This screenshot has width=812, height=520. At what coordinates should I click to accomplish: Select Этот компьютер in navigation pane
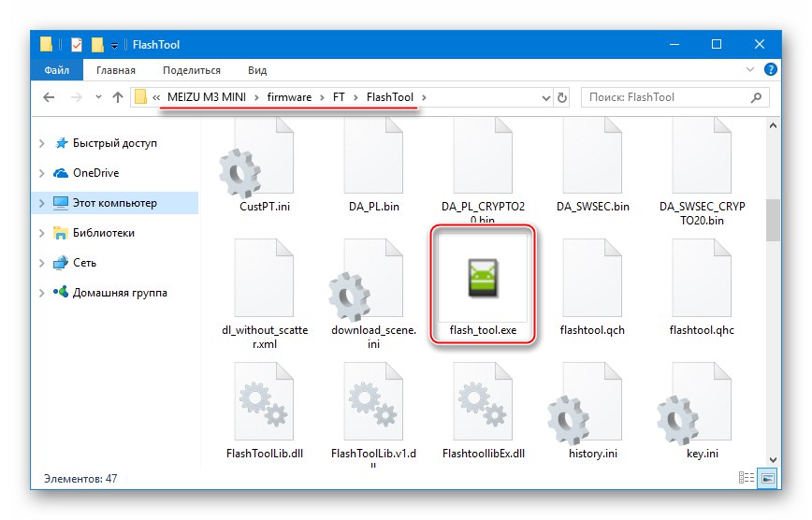click(114, 203)
